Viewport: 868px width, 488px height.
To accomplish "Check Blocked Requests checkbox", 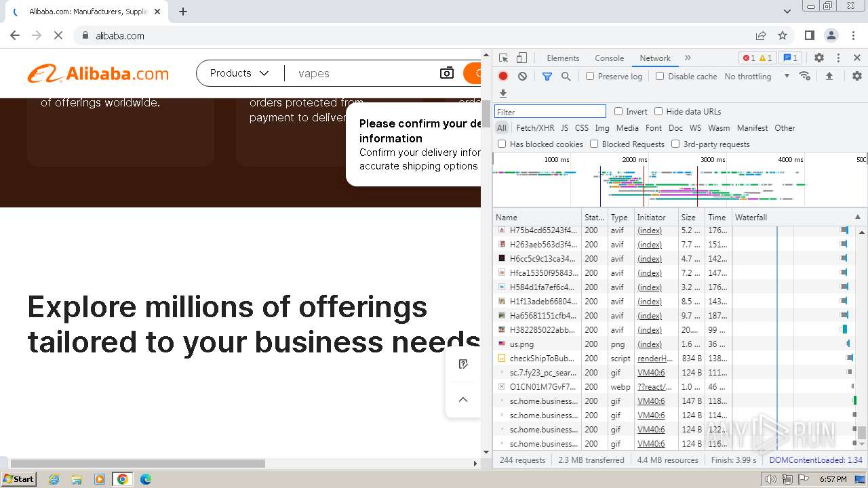I will 594,144.
